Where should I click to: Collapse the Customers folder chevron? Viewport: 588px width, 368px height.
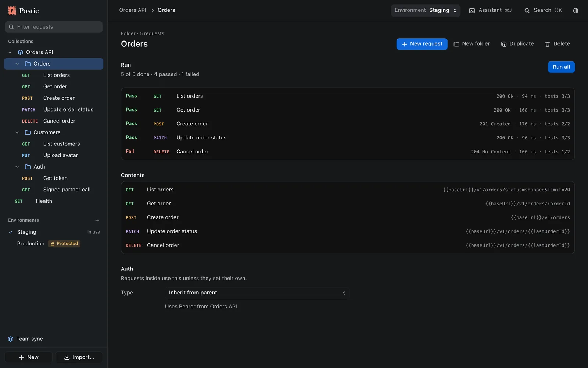tap(17, 132)
